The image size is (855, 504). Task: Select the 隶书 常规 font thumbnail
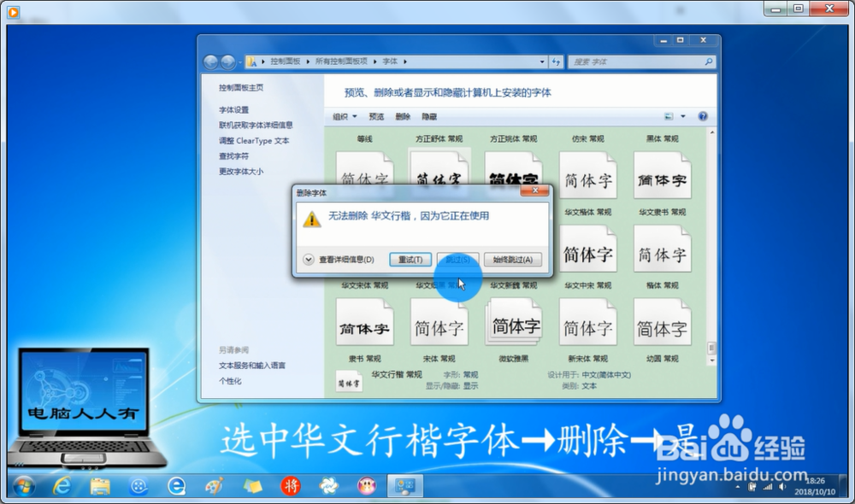(364, 323)
